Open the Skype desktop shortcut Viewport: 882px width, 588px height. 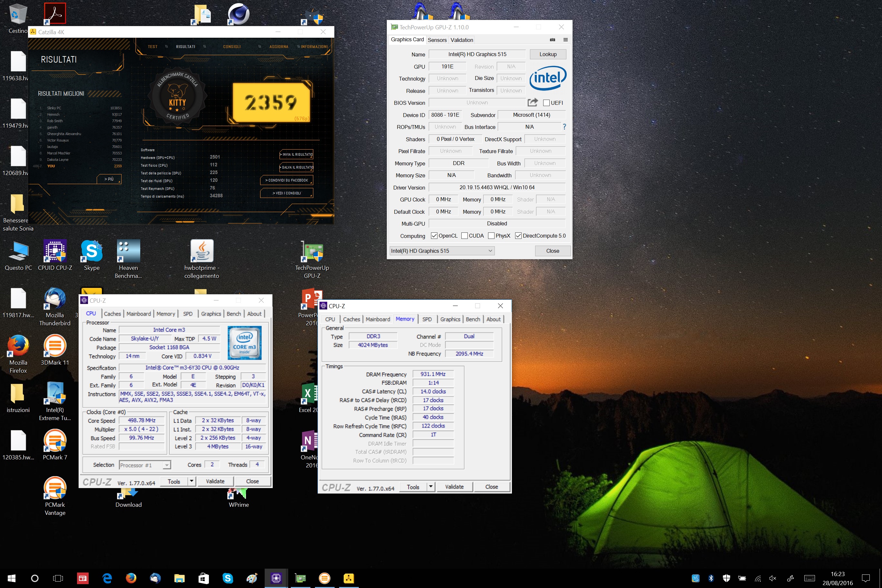click(x=92, y=256)
